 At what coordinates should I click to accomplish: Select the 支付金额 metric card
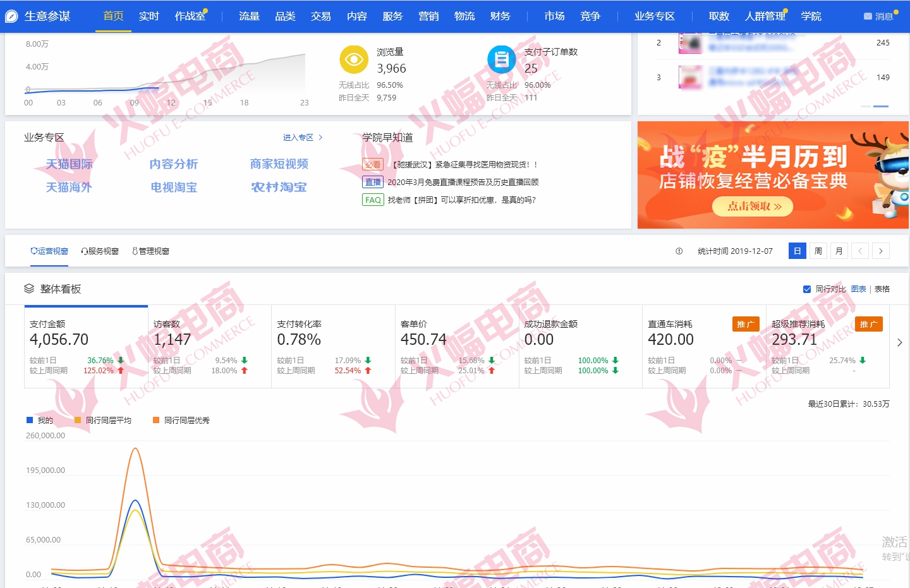coord(86,346)
